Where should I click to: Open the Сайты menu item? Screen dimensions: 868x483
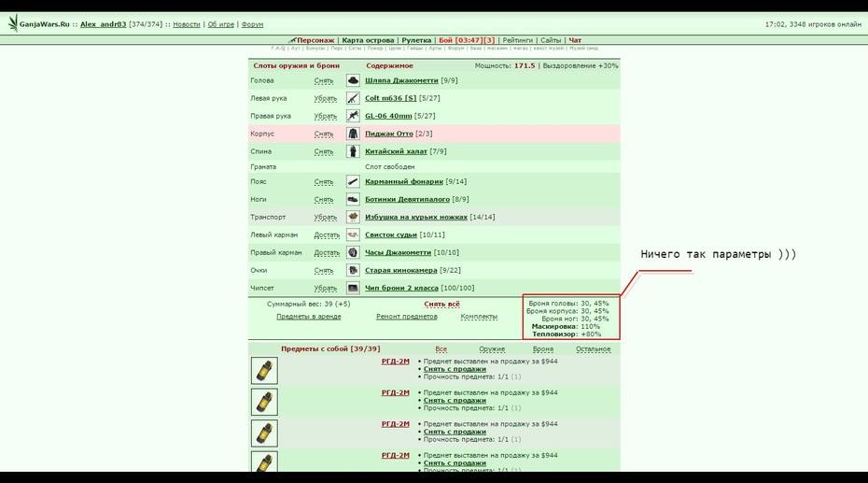551,40
